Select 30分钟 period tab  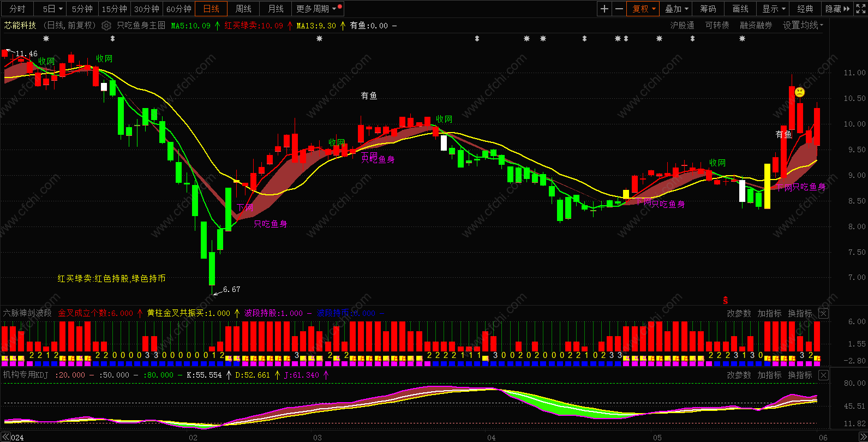[147, 9]
